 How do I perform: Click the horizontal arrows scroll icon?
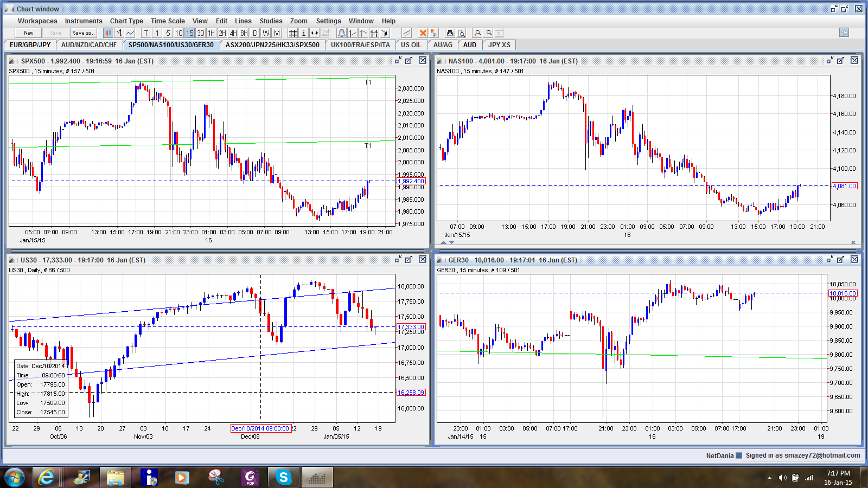tap(314, 33)
